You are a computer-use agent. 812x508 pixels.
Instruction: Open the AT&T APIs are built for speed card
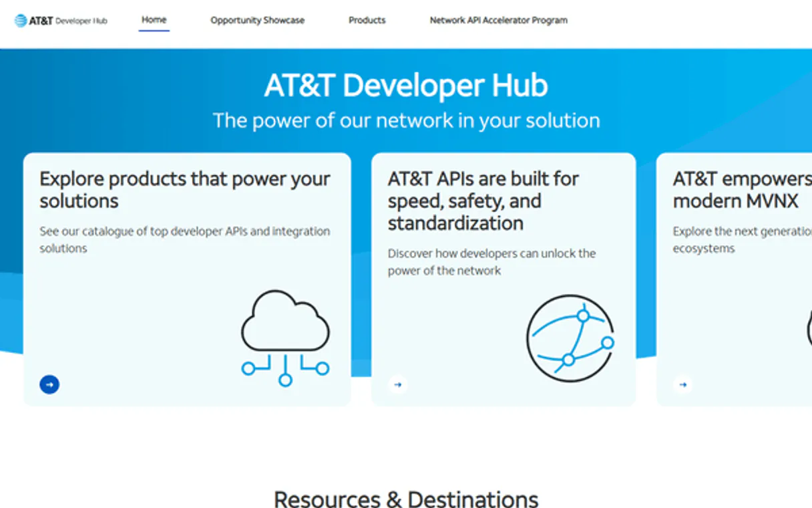click(503, 277)
